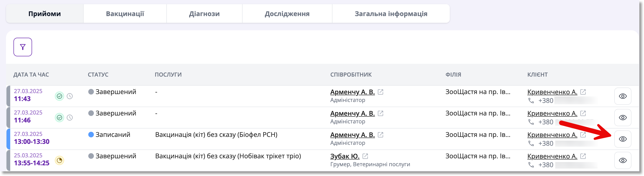
Task: View the 11:46 appointment with eye icon
Action: [x=622, y=118]
